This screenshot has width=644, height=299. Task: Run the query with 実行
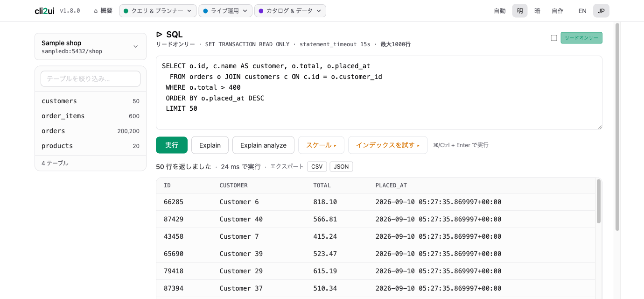pyautogui.click(x=172, y=145)
